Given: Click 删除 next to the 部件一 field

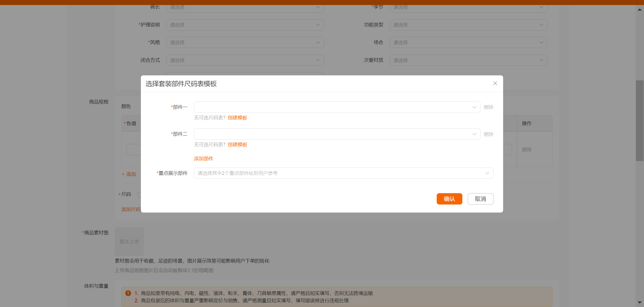Looking at the screenshot, I should (x=488, y=107).
